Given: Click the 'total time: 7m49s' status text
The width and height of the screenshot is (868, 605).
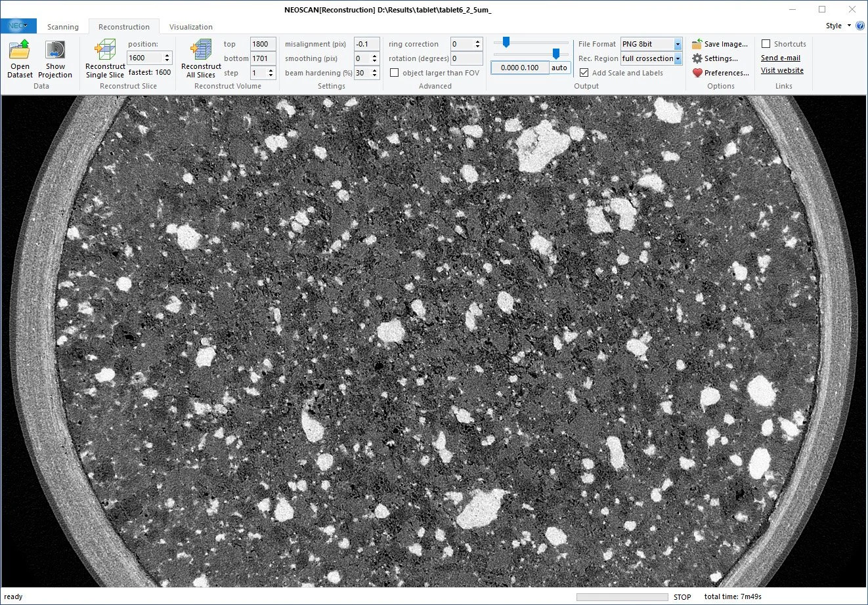Looking at the screenshot, I should (733, 596).
